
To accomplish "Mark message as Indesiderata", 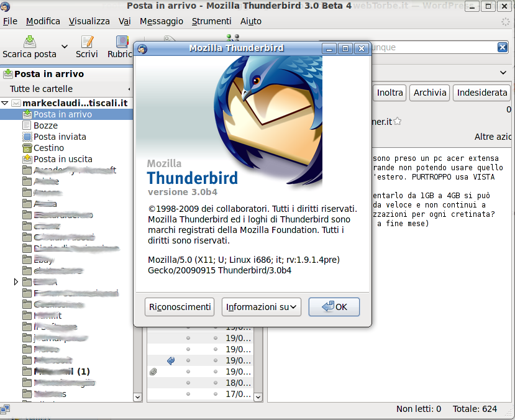I will click(482, 93).
